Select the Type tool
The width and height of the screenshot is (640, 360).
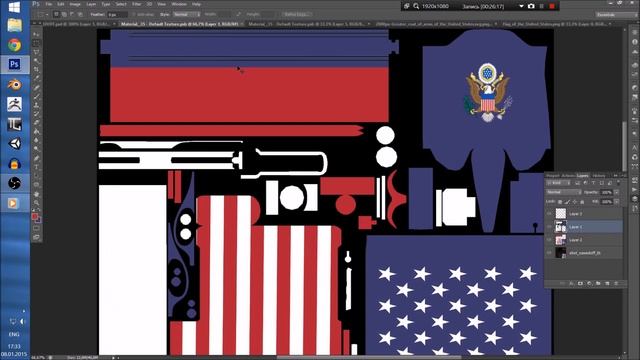click(x=36, y=167)
